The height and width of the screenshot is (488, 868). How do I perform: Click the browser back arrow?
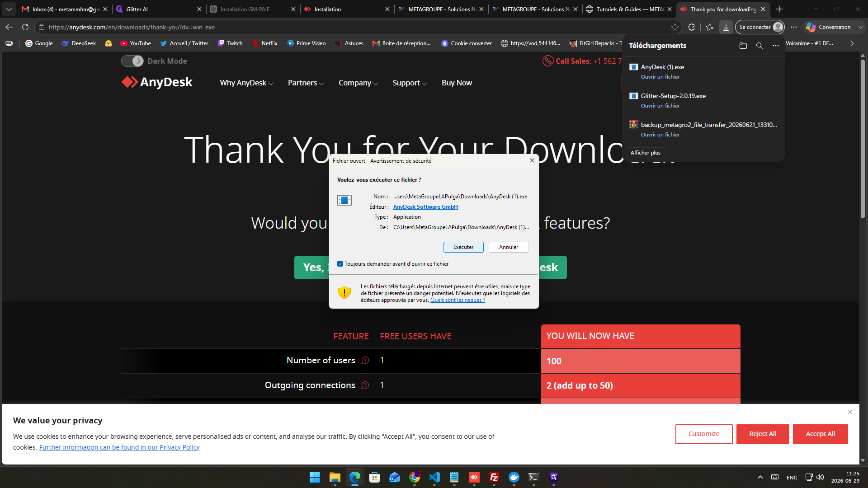9,27
